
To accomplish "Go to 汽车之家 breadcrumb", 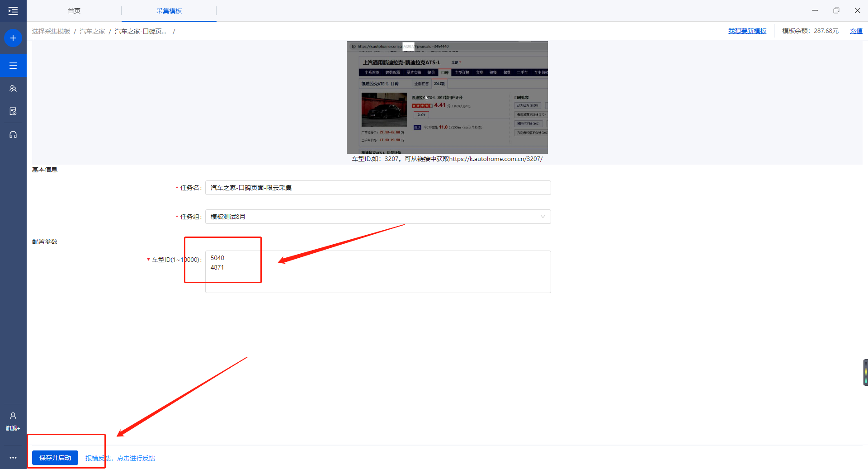I will coord(92,31).
